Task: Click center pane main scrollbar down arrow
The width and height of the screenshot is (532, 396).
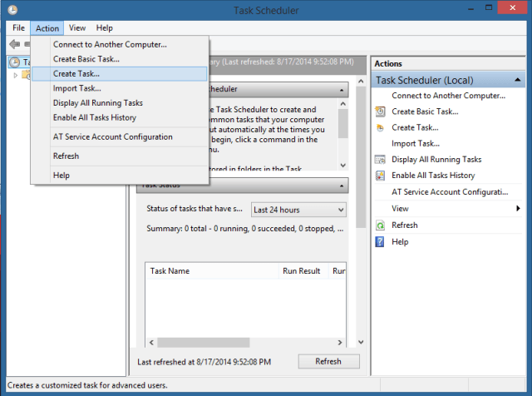Action: click(361, 342)
